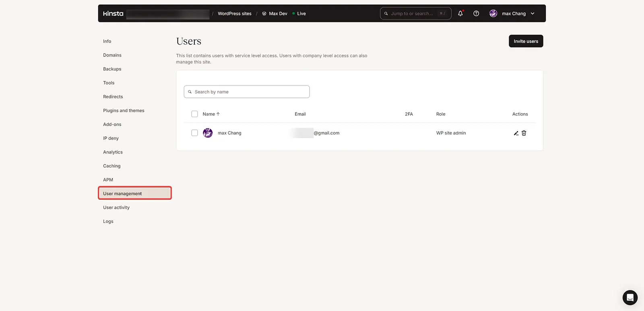Click the profile avatar in the top bar
This screenshot has width=644, height=311.
click(x=493, y=13)
